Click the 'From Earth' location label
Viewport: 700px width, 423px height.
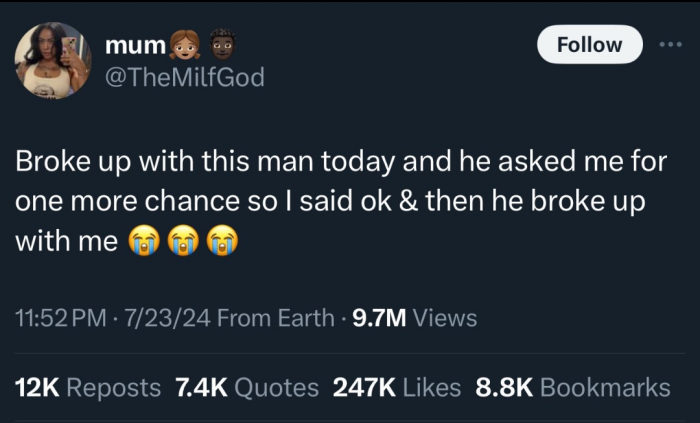click(x=275, y=319)
